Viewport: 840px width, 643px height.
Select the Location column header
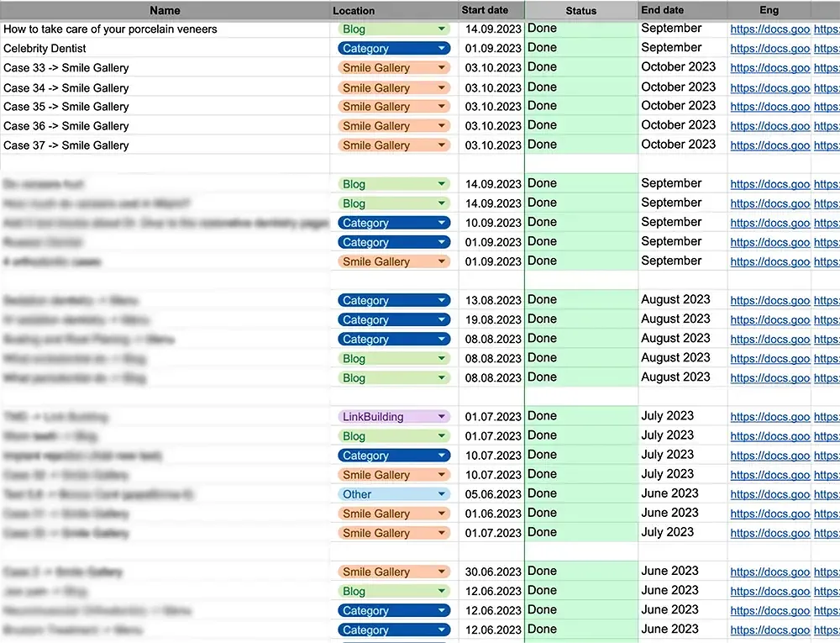pos(354,11)
